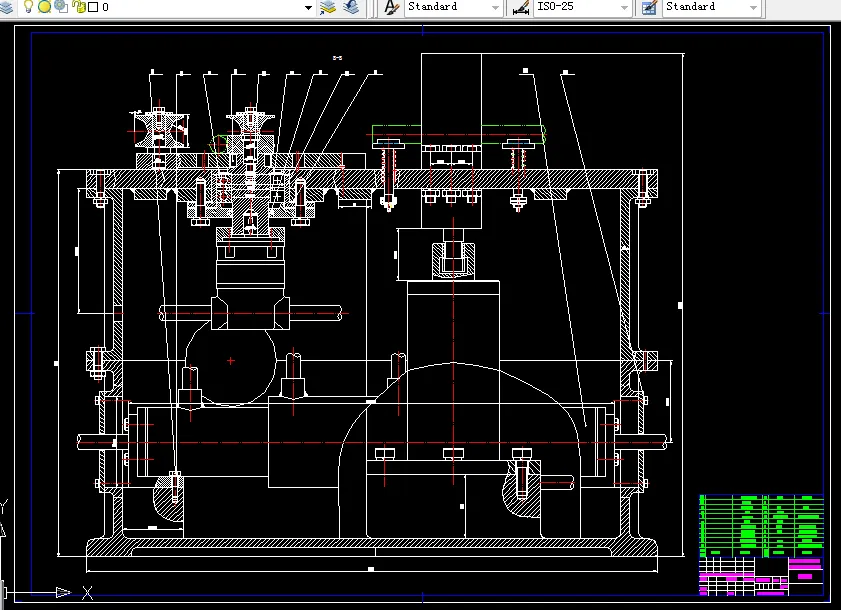Click the layer name 0 in layer box
The height and width of the screenshot is (610, 841).
pyautogui.click(x=106, y=7)
